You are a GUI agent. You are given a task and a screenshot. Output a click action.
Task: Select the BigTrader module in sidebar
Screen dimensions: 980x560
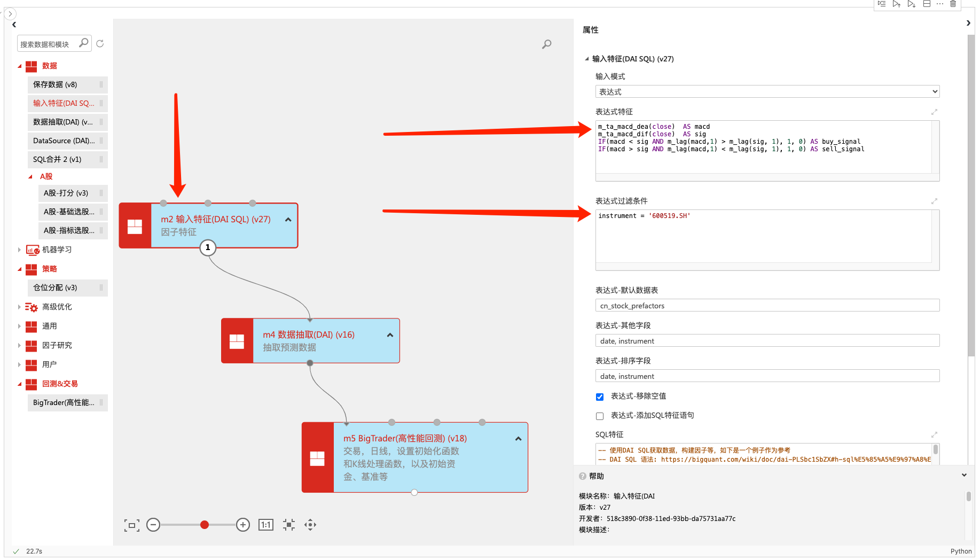[64, 402]
